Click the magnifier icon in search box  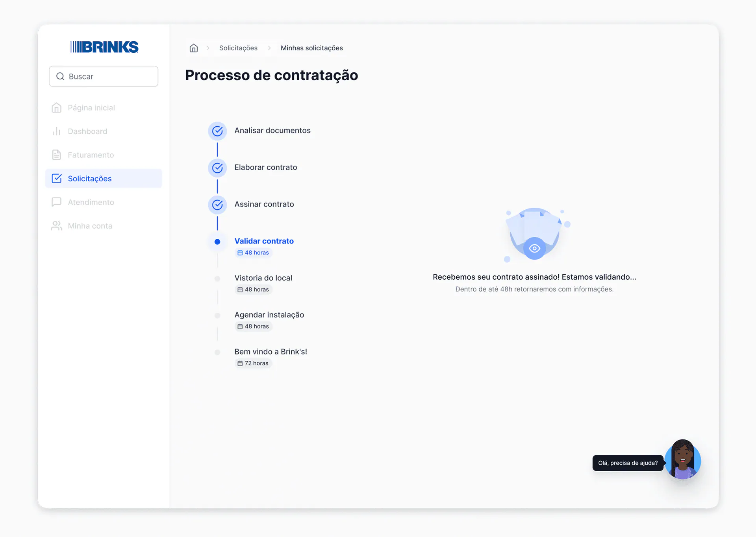pos(60,76)
